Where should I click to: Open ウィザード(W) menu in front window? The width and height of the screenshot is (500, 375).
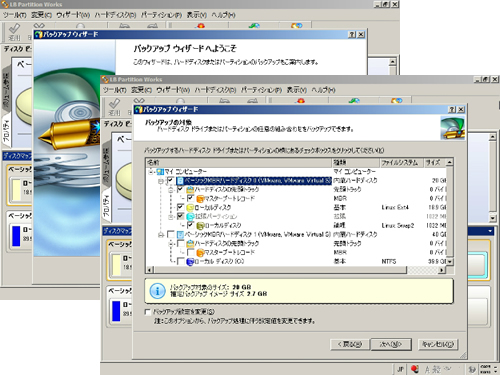pos(173,90)
